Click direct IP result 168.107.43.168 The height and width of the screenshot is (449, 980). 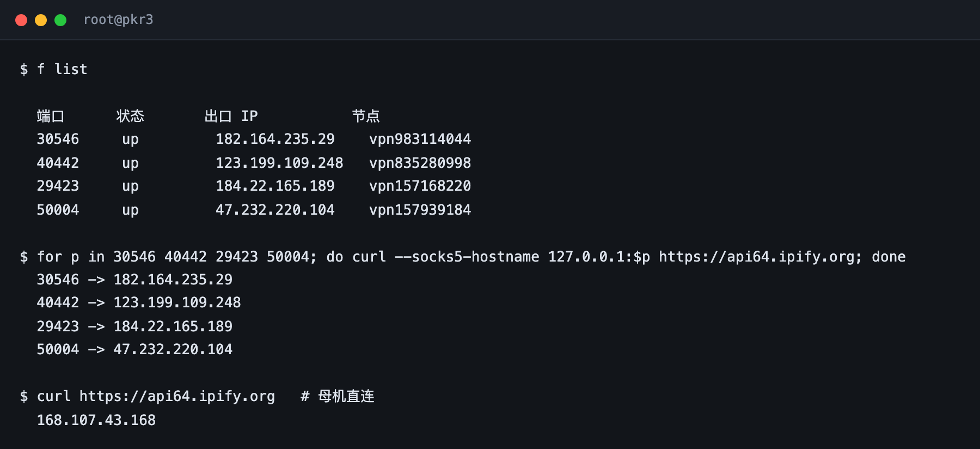[x=96, y=420]
